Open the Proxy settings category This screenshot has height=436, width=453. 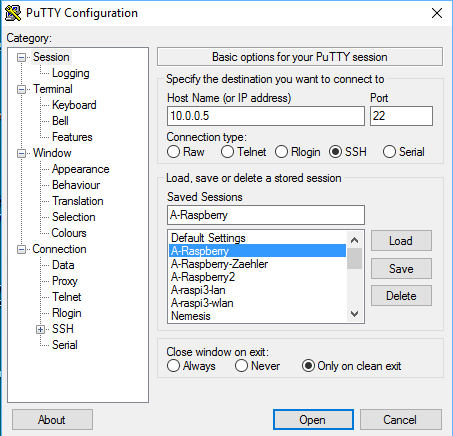pyautogui.click(x=65, y=281)
